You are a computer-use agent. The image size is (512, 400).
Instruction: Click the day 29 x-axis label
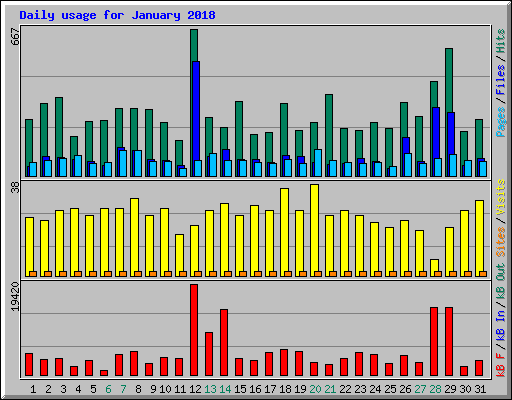coord(450,389)
